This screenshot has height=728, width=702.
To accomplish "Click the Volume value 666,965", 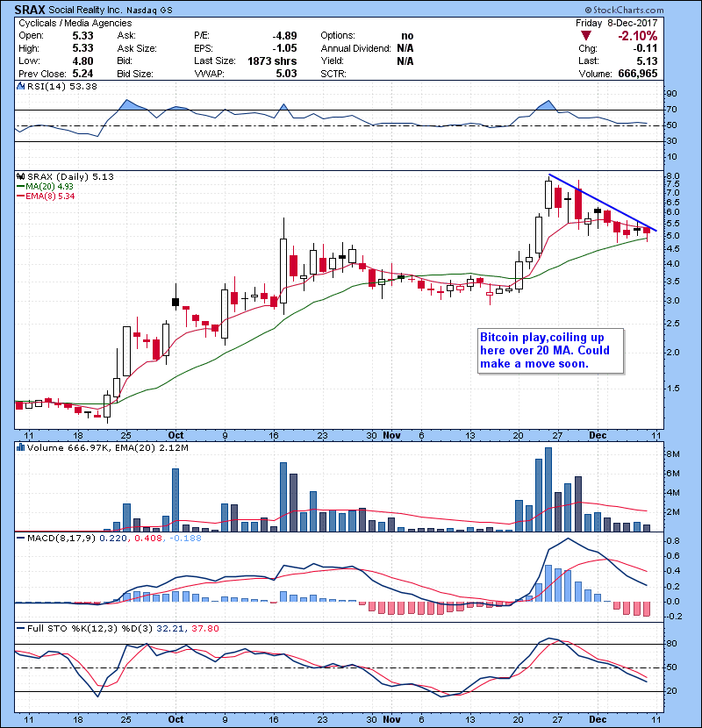I will [637, 74].
